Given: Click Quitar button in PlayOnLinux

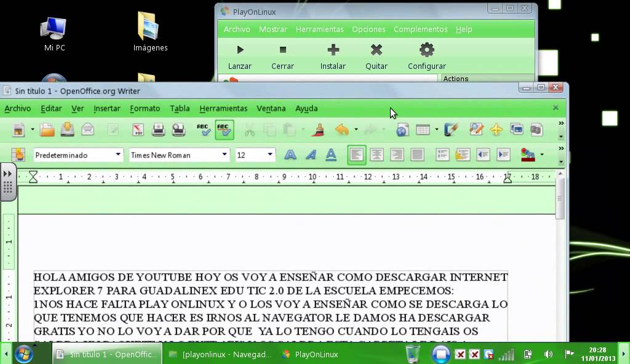Looking at the screenshot, I should pos(377,57).
